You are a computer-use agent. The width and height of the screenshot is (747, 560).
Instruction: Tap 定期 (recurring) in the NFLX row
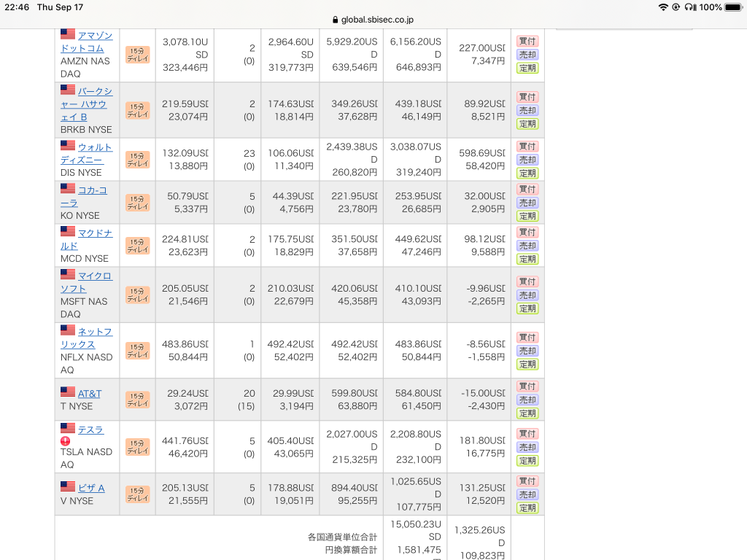pyautogui.click(x=527, y=365)
